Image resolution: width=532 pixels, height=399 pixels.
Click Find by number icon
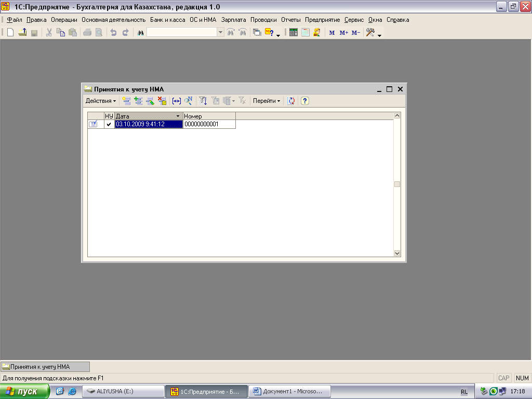coord(188,101)
